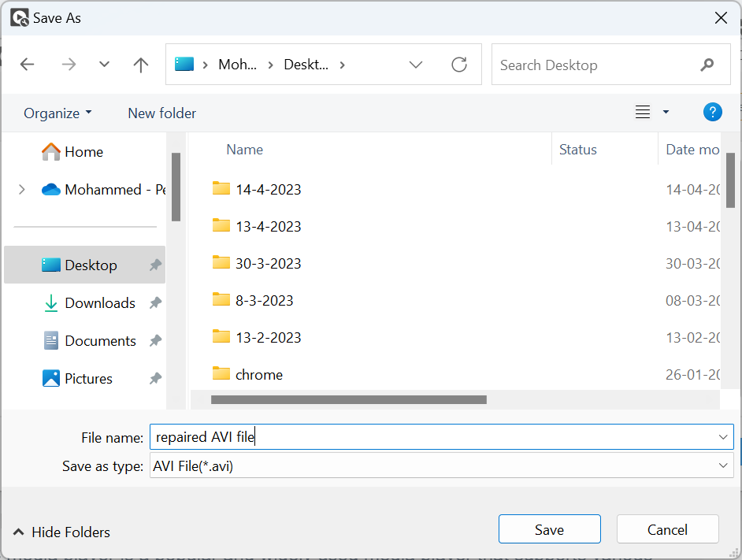742x560 pixels.
Task: Collapse the pane with Hide Folders
Action: [61, 532]
